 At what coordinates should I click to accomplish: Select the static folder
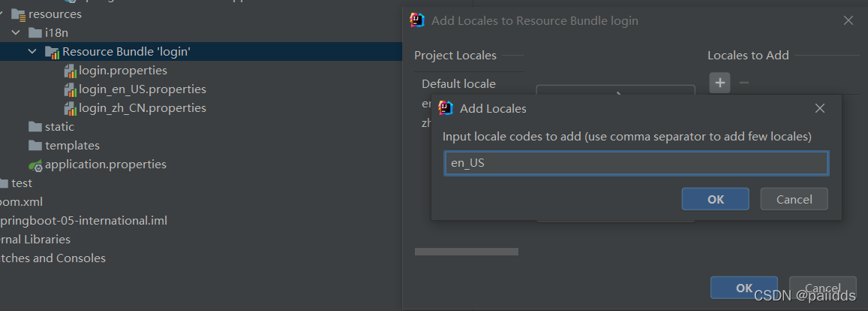pyautogui.click(x=59, y=127)
